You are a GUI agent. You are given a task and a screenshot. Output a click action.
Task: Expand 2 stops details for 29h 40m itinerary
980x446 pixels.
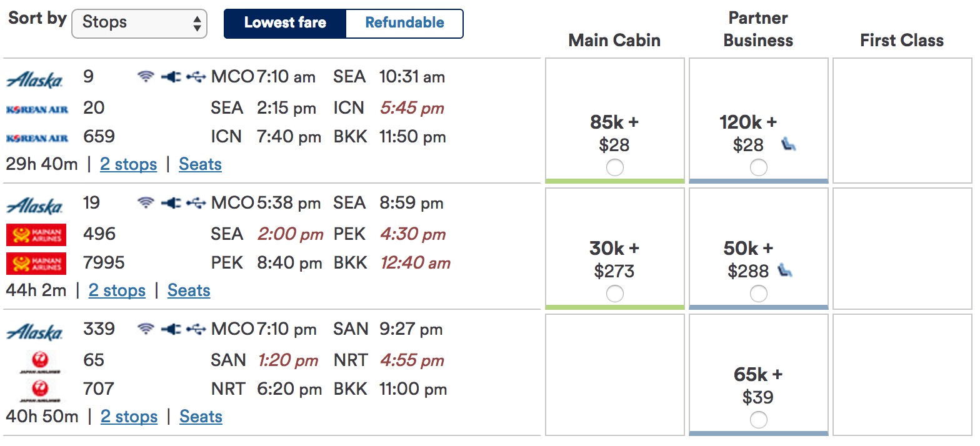[x=128, y=165]
